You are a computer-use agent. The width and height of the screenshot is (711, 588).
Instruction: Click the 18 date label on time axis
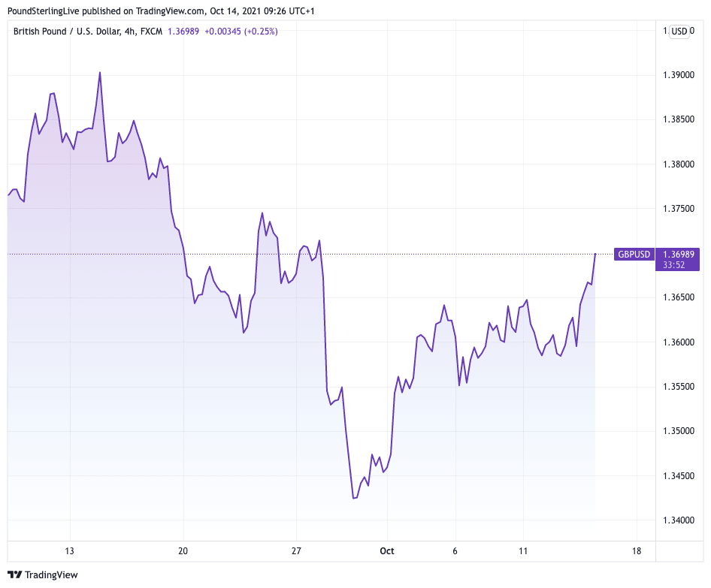pyautogui.click(x=637, y=551)
